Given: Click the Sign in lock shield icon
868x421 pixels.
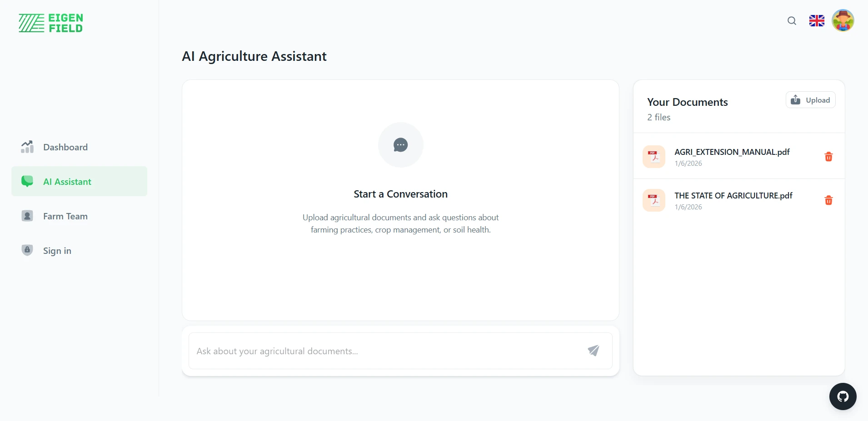Looking at the screenshot, I should 27,250.
